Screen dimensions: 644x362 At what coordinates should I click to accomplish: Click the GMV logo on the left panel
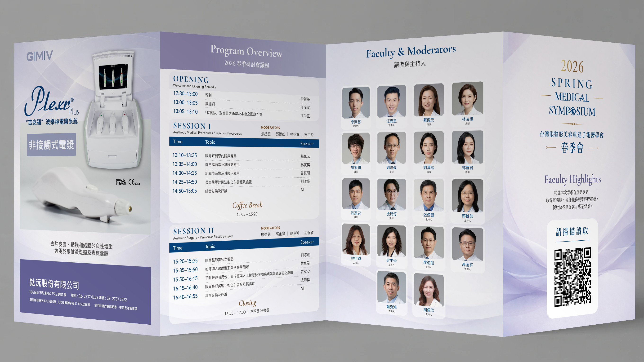[40, 56]
